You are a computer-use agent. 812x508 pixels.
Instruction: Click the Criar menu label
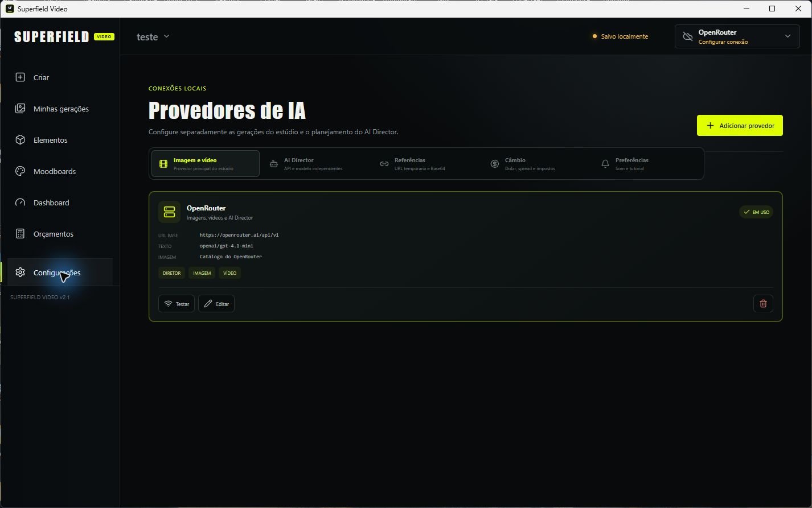click(41, 77)
